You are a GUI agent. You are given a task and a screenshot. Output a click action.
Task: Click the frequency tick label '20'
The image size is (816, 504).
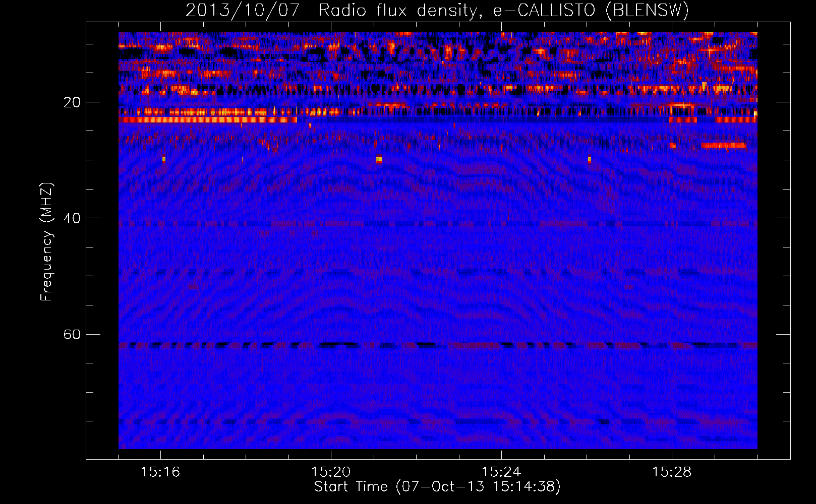click(x=72, y=102)
